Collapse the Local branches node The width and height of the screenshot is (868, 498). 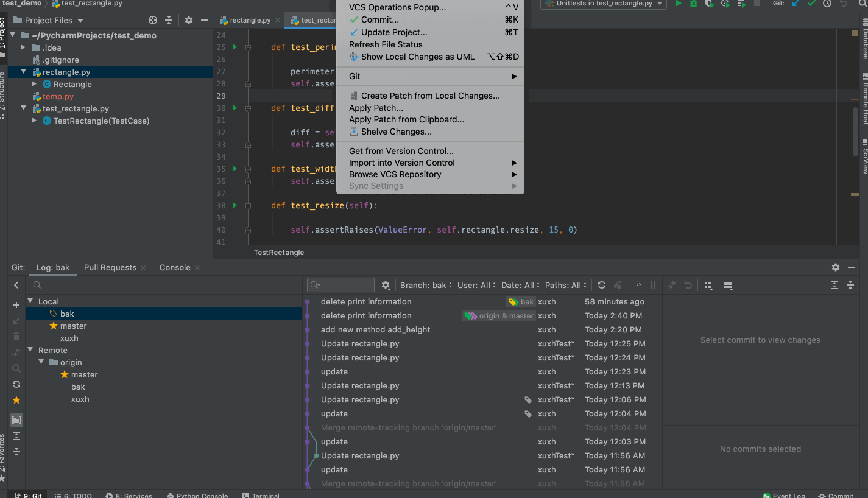tap(30, 301)
